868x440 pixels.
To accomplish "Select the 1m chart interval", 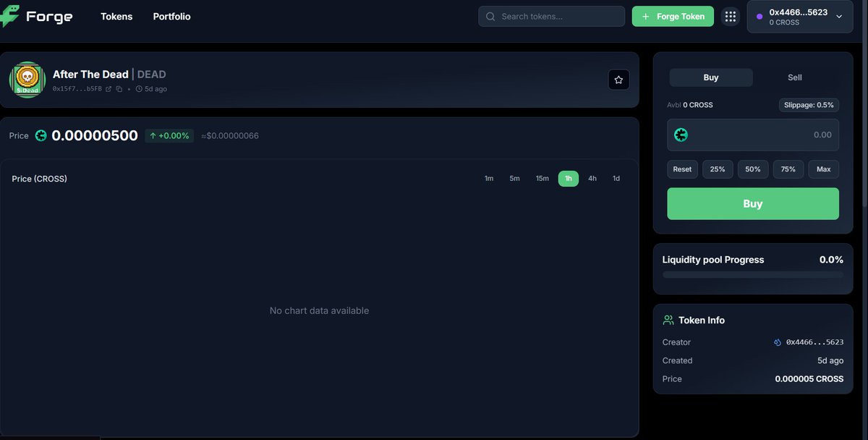I will coord(489,179).
